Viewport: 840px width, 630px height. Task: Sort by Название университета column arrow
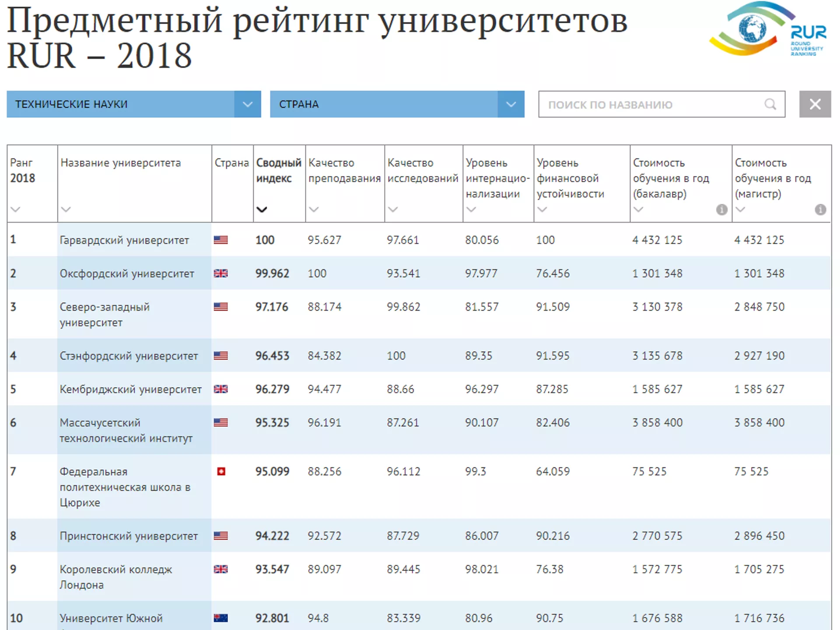pos(66,209)
